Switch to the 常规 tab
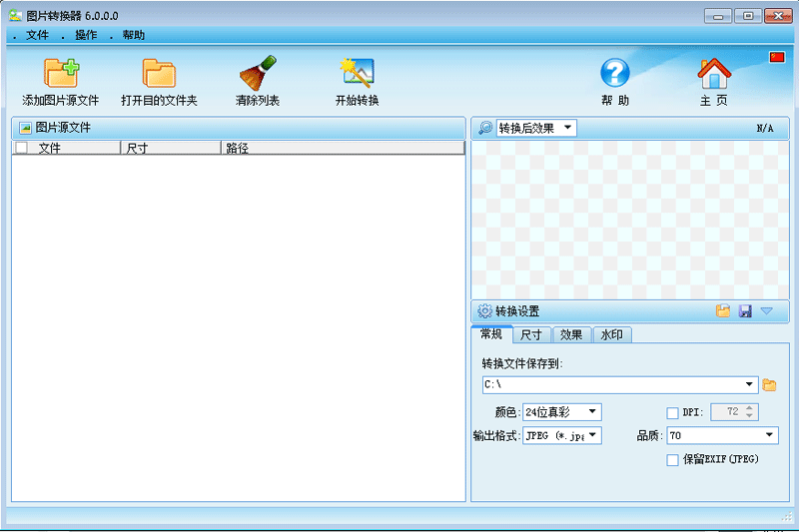This screenshot has height=532, width=799. (491, 334)
